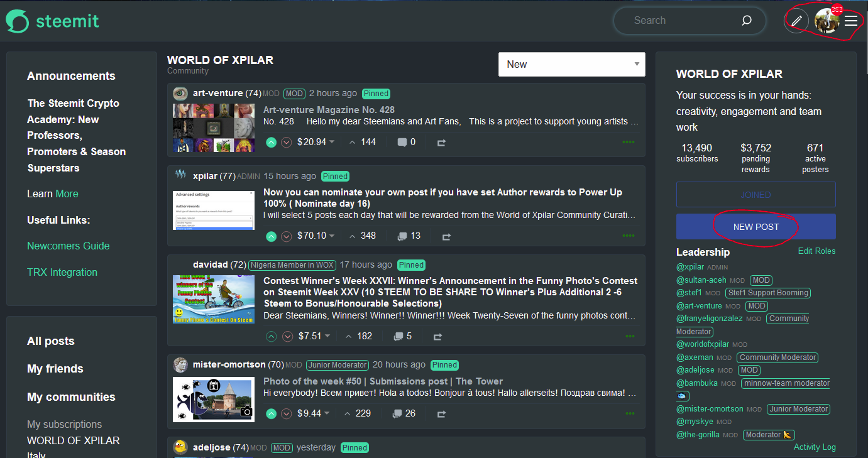Downvote davidad's Contest Winner's Week post
The width and height of the screenshot is (868, 458).
click(x=288, y=336)
